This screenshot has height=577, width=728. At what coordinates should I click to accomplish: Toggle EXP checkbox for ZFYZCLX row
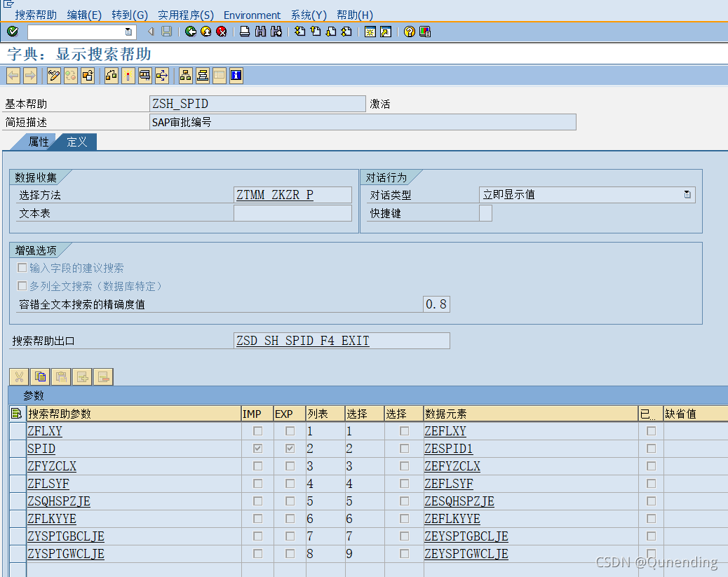[x=290, y=466]
